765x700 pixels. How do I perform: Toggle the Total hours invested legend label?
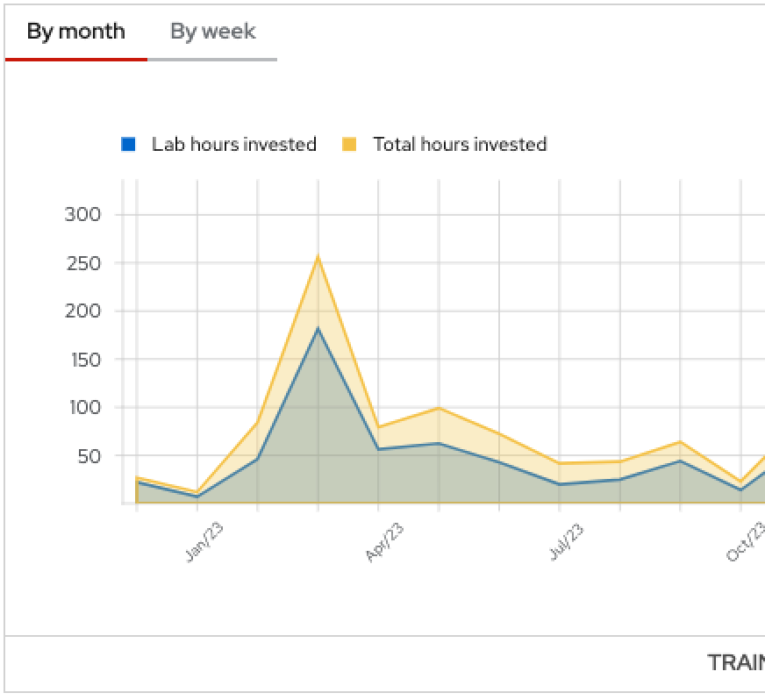[x=460, y=145]
